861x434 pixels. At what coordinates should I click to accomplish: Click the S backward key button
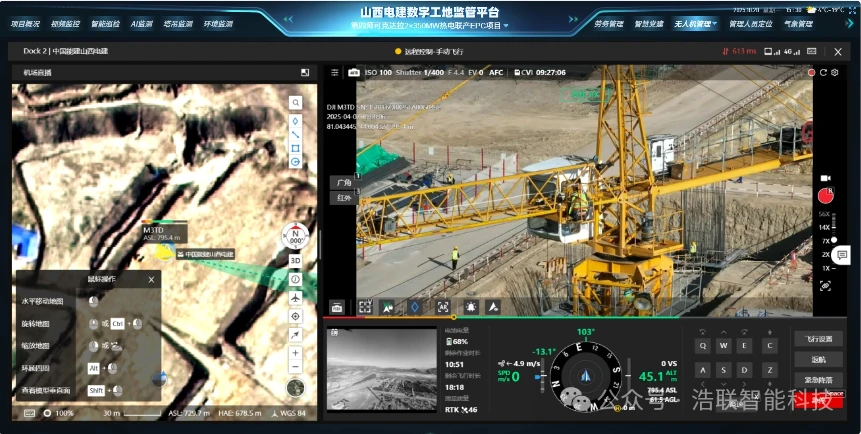723,370
